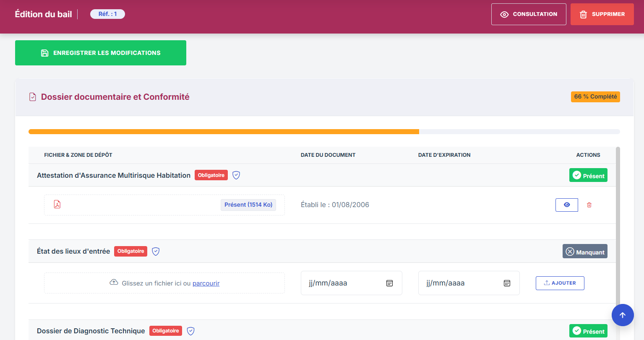Click the Obligatoire tag on État des lieux row
The image size is (644, 340).
pyautogui.click(x=130, y=251)
